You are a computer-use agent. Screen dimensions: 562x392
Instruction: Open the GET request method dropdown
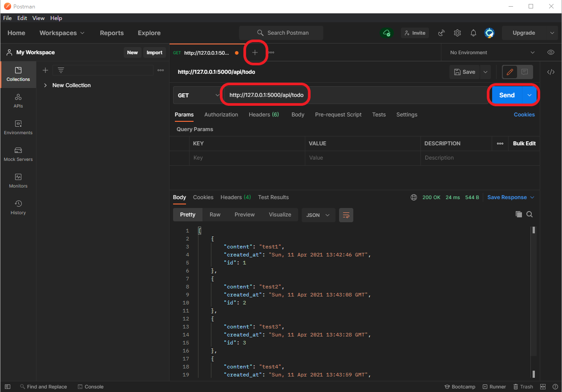tap(197, 95)
